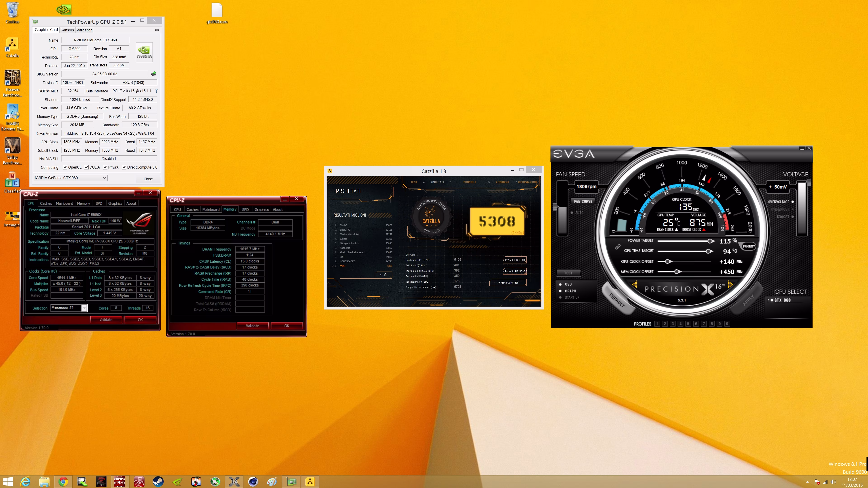
Task: Click the GPU-Z screenshot camera icon
Action: (157, 30)
